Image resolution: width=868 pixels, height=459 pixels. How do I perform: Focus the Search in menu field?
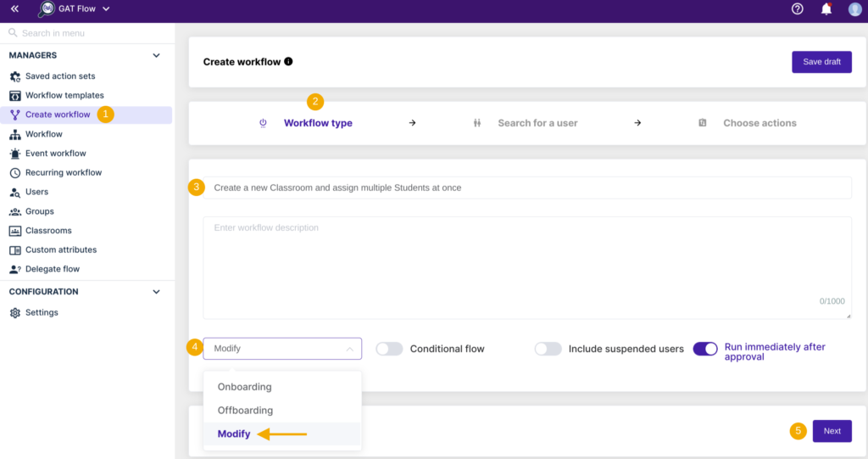tap(87, 33)
